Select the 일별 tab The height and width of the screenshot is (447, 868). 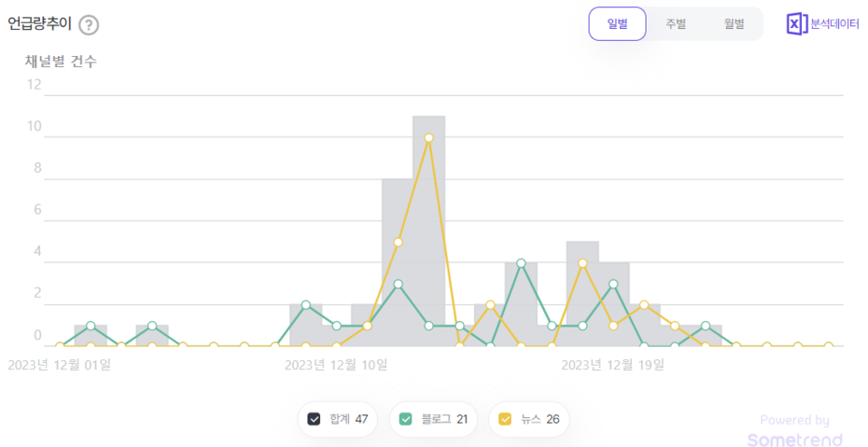[x=618, y=24]
